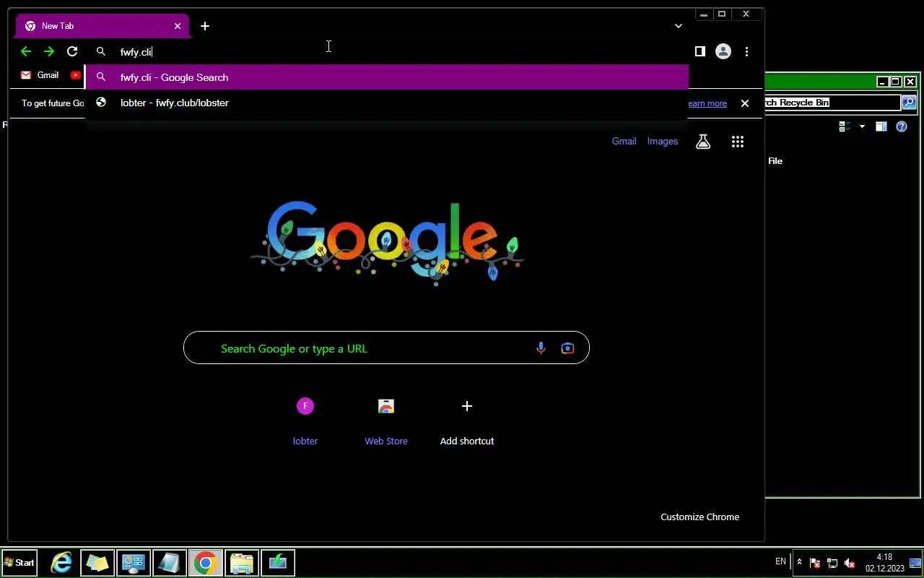Open the Chrome profile avatar
Screen dimensions: 924x578
click(x=723, y=51)
